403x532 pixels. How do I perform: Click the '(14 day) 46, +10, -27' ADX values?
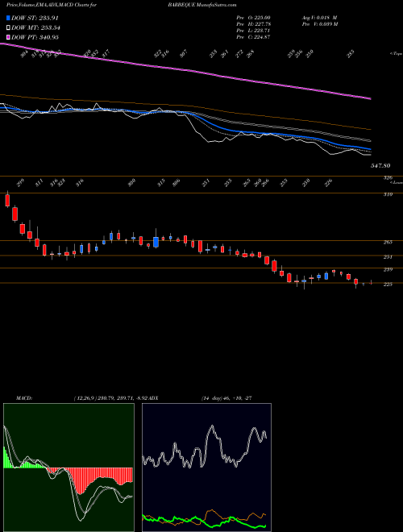pos(226,398)
